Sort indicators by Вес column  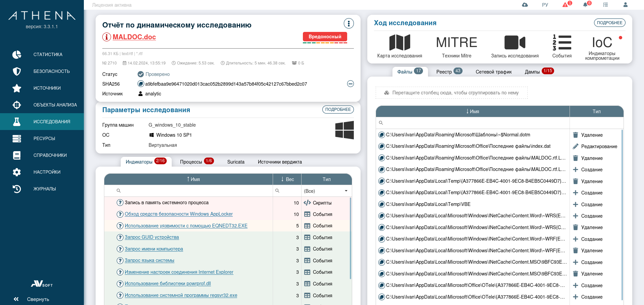287,179
